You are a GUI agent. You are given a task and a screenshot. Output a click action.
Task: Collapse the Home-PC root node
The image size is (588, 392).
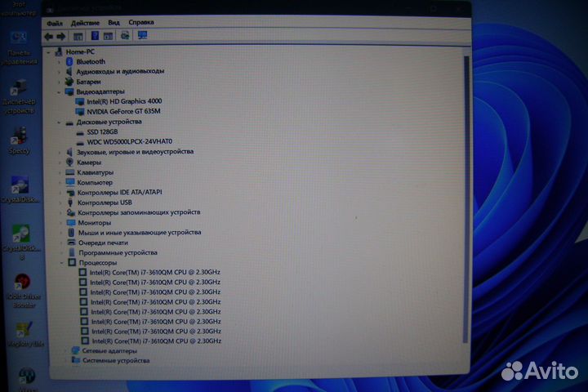48,52
